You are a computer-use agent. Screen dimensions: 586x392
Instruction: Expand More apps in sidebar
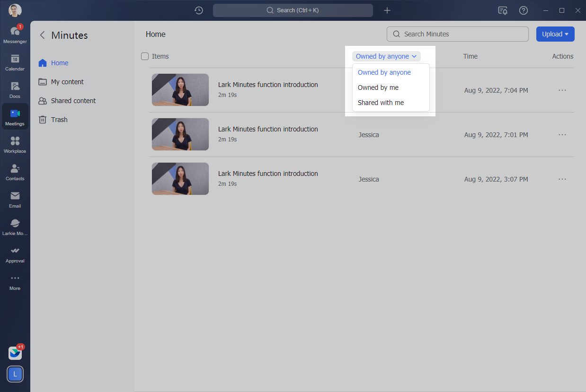(x=15, y=281)
